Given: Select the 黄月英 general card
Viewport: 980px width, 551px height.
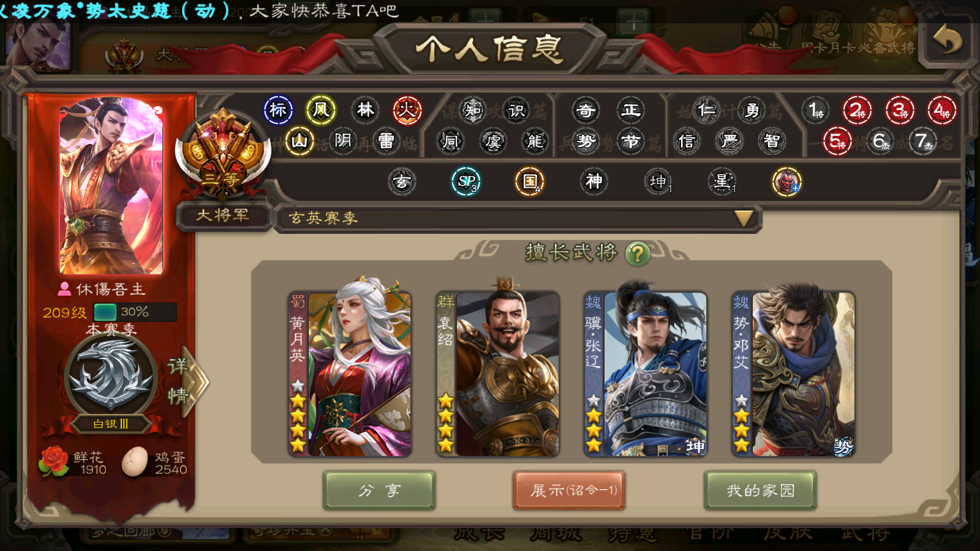Looking at the screenshot, I should pos(350,373).
